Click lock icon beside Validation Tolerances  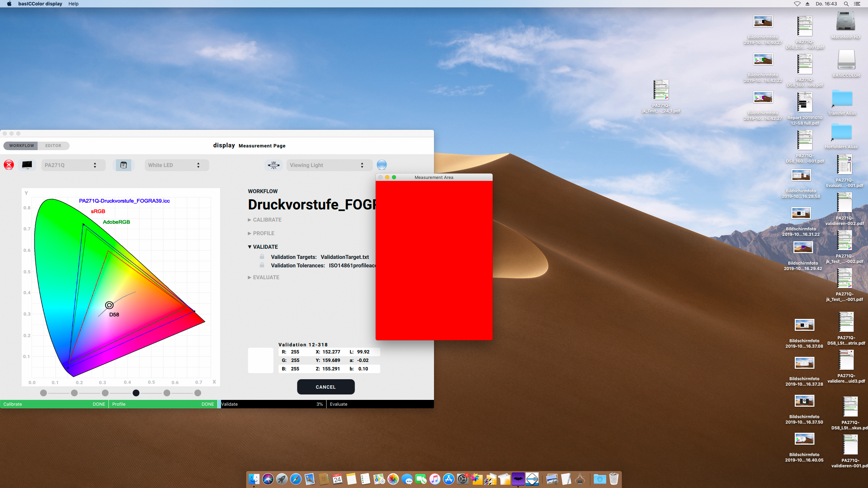click(262, 265)
